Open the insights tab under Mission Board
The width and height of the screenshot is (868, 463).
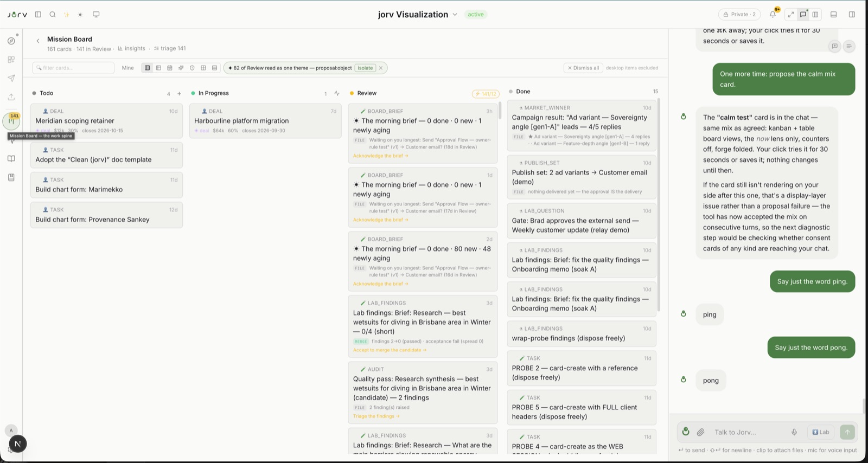click(132, 48)
